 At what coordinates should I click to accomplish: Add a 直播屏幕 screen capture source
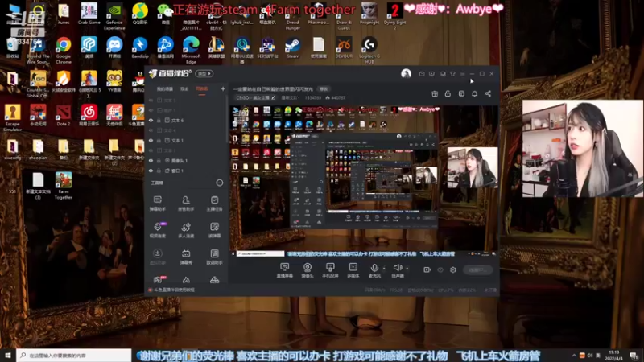click(x=284, y=270)
